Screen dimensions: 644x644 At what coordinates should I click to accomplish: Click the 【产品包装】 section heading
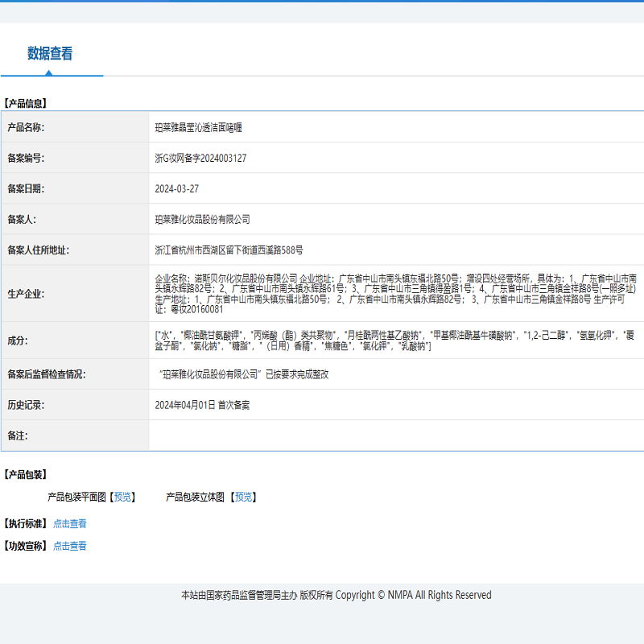(x=26, y=475)
